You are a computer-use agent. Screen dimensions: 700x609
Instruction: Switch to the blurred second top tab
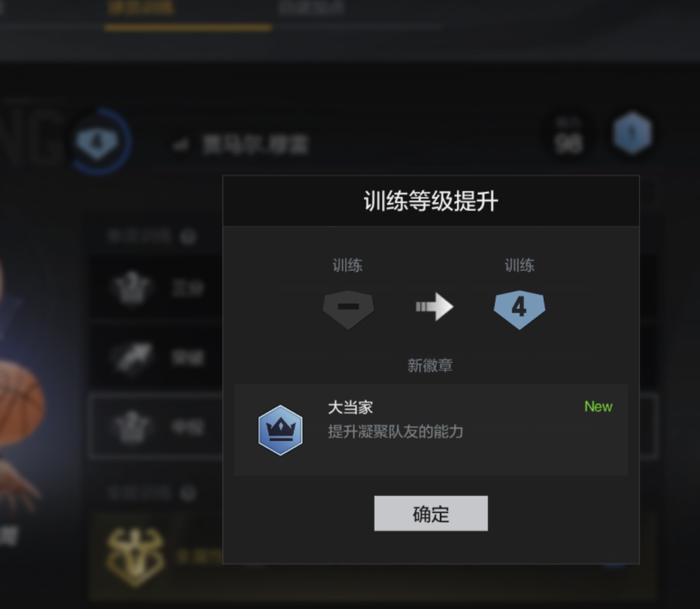311,8
